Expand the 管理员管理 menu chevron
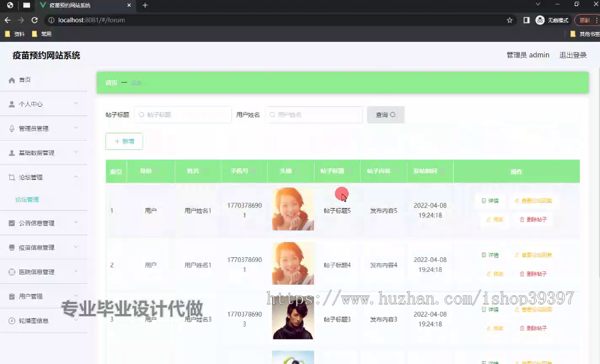This screenshot has width=600, height=364. coord(76,128)
